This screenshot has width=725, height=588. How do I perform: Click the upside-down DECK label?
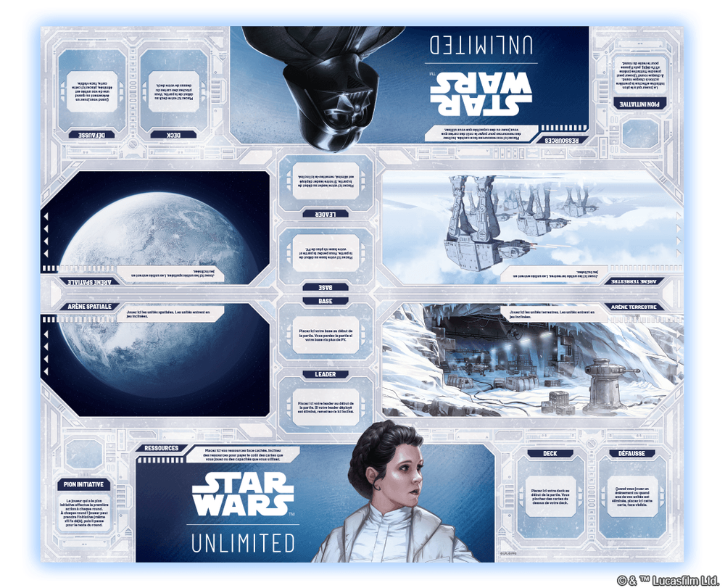tap(174, 135)
